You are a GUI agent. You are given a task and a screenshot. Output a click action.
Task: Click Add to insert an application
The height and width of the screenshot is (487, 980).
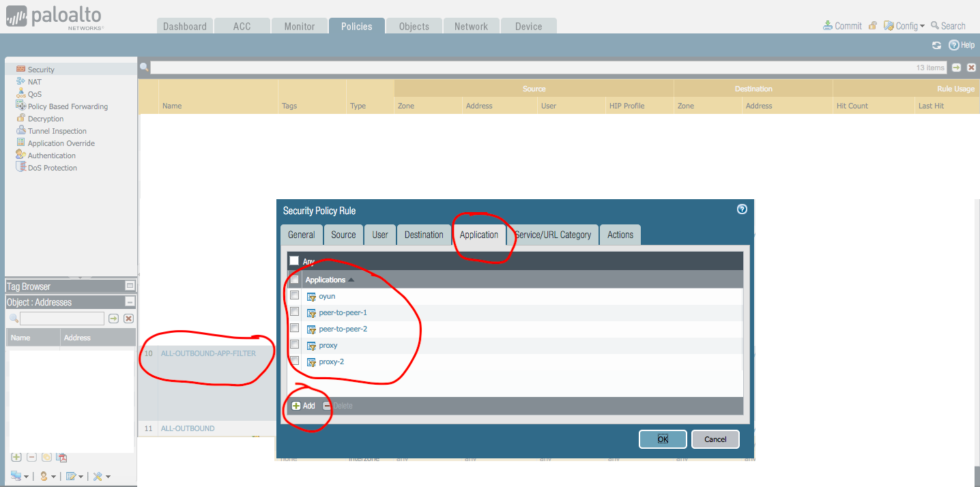302,405
